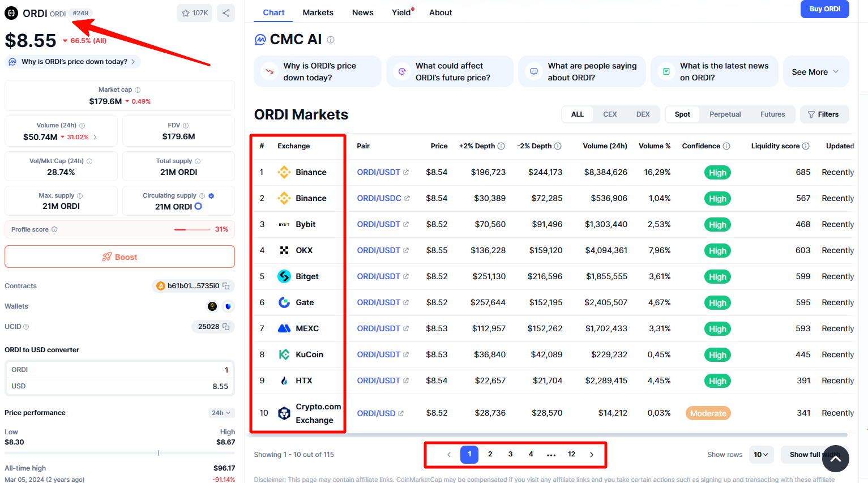Click the share icon button
The image size is (868, 483).
226,13
